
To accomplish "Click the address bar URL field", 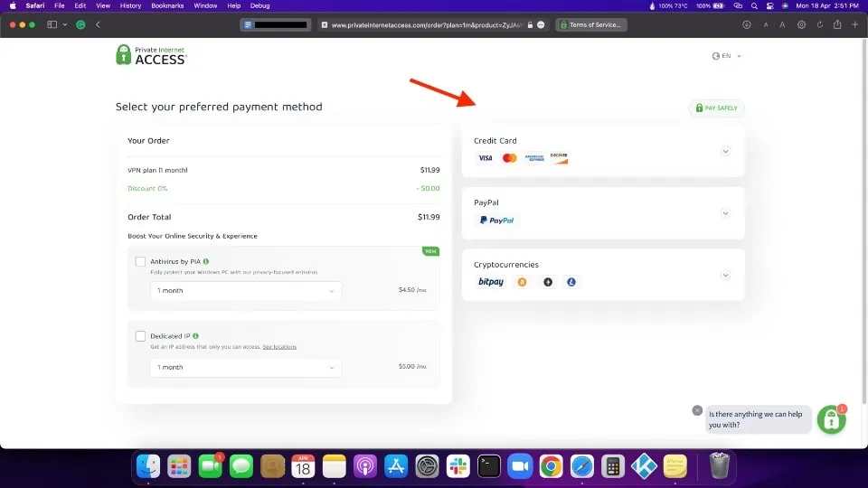I will point(432,25).
